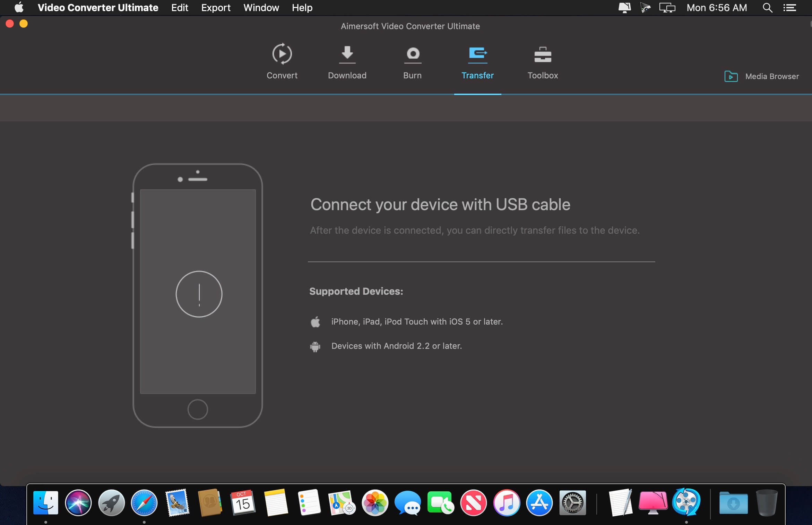Toggle Android device support indicator
The height and width of the screenshot is (525, 812).
(316, 346)
